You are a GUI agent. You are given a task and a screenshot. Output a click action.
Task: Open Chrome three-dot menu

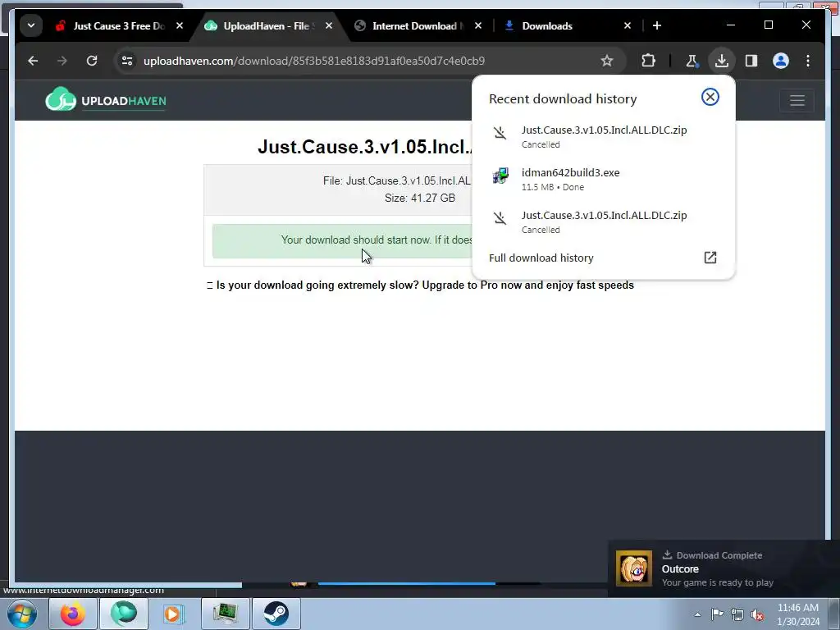808,61
